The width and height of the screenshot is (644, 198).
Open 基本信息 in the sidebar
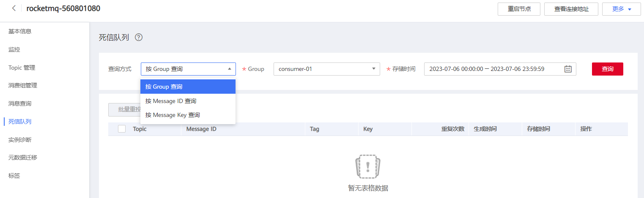click(20, 31)
